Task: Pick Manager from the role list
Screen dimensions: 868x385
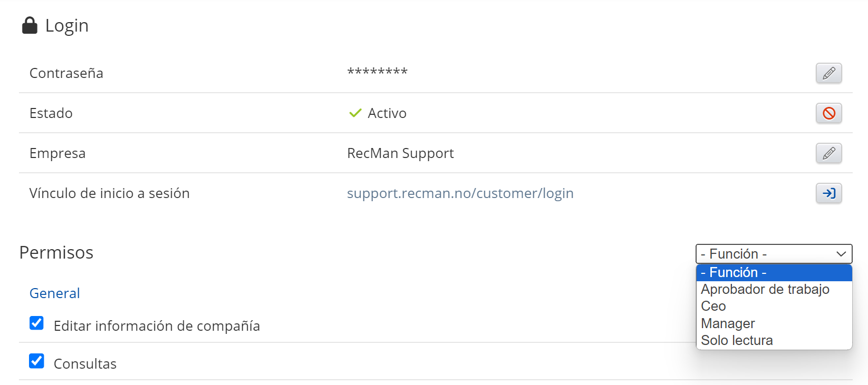Action: [728, 323]
